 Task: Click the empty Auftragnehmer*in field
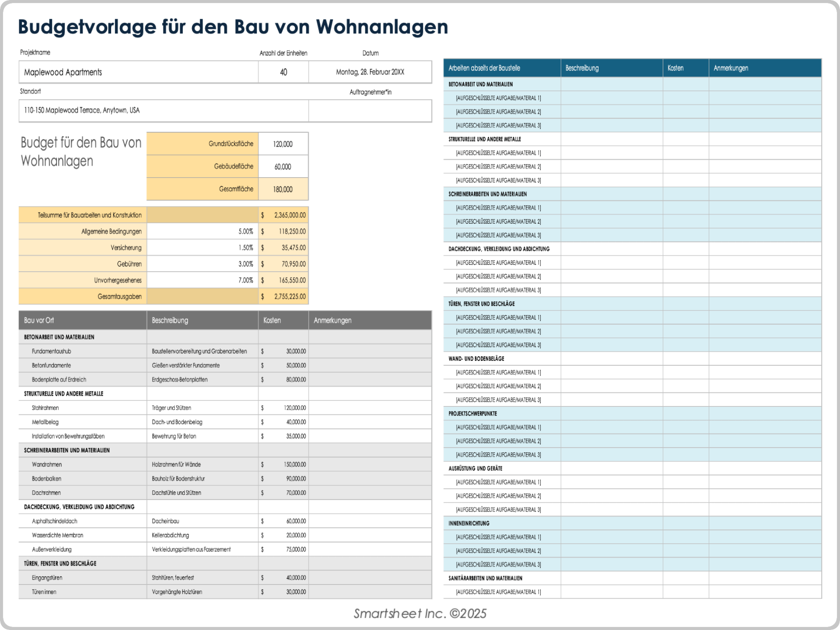coord(371,110)
